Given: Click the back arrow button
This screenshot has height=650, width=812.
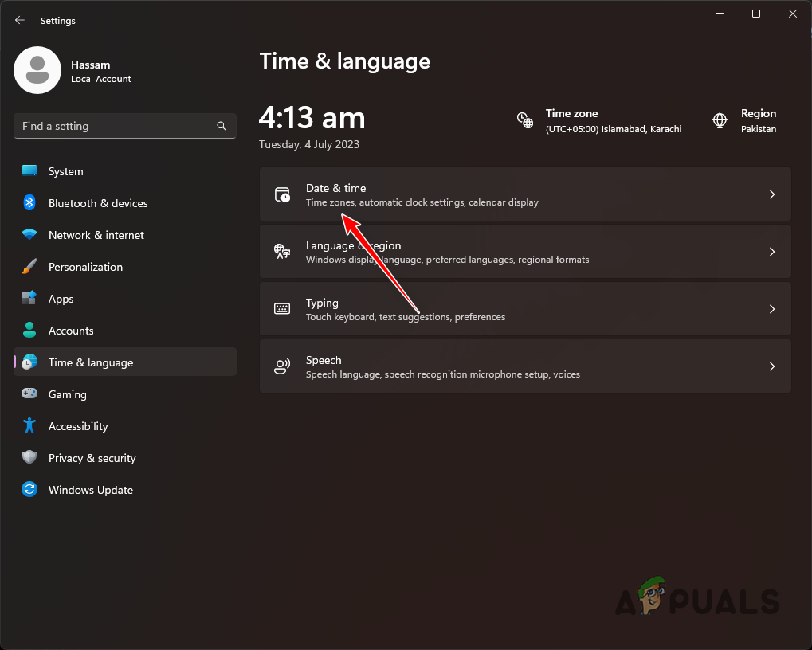Looking at the screenshot, I should tap(19, 20).
